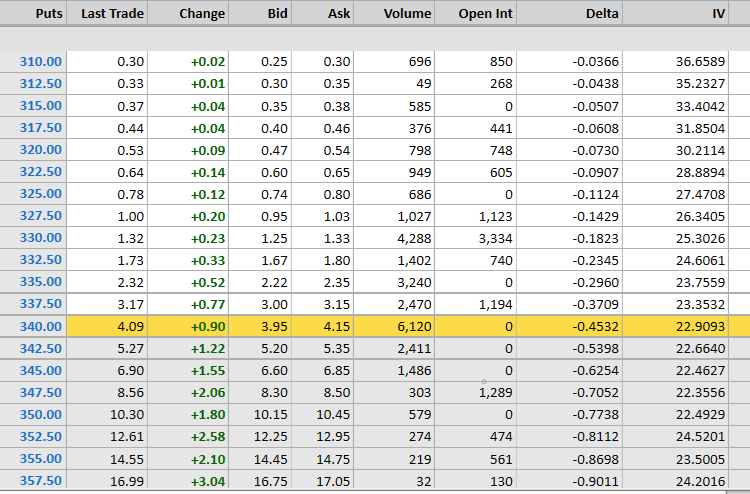Click the open interest value 1,289
750x494 pixels.
click(x=496, y=393)
